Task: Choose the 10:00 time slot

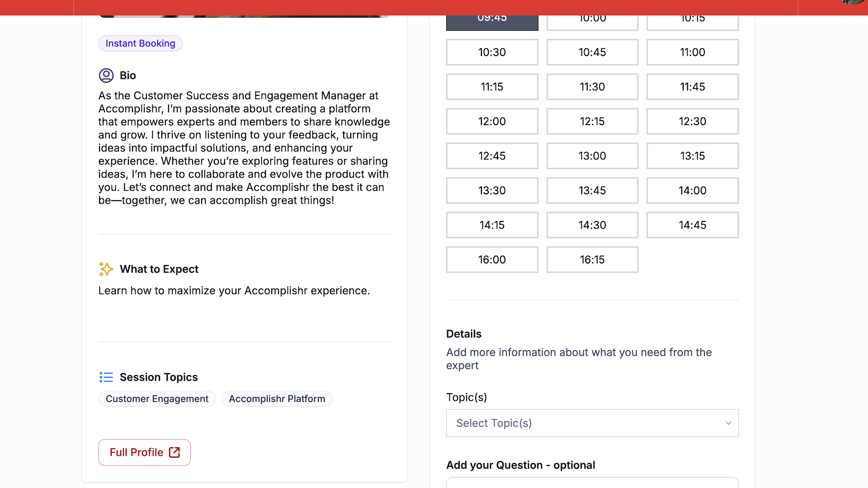Action: 592,23
